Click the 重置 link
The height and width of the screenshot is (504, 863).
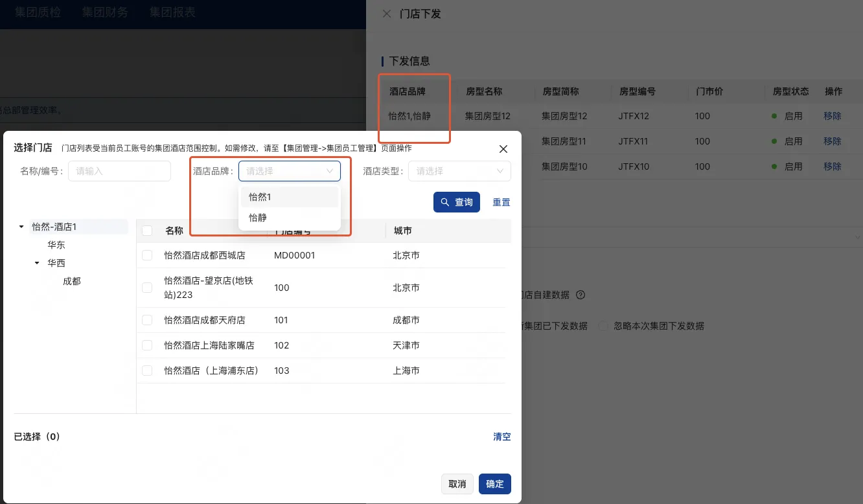tap(501, 202)
